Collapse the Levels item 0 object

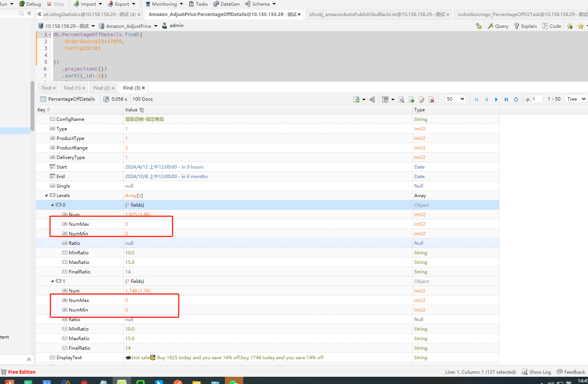(53, 205)
